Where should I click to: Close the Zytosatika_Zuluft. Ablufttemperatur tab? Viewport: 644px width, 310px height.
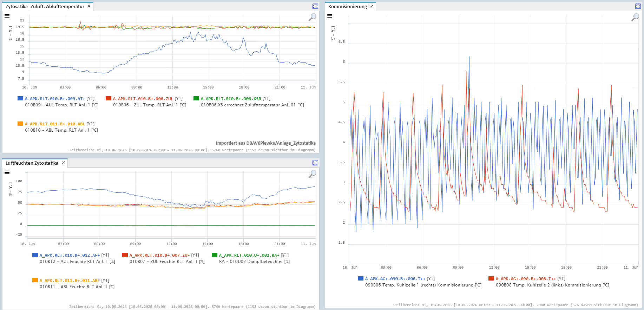(89, 6)
